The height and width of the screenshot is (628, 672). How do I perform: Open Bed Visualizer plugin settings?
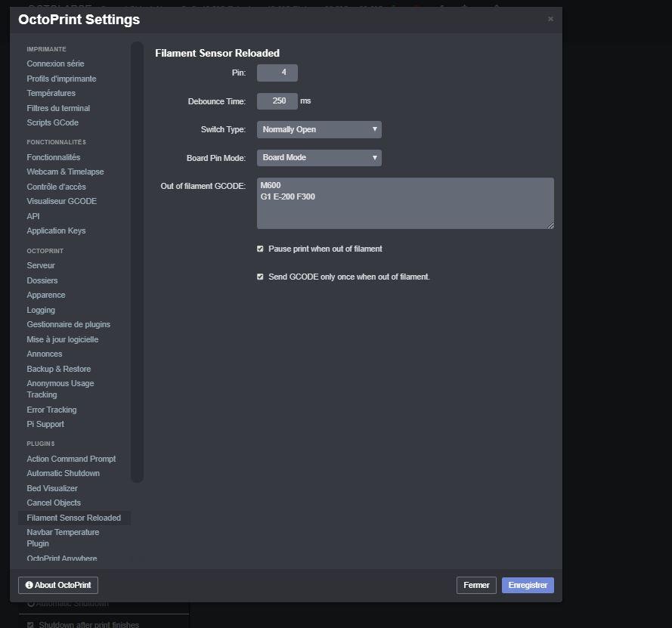pos(52,488)
